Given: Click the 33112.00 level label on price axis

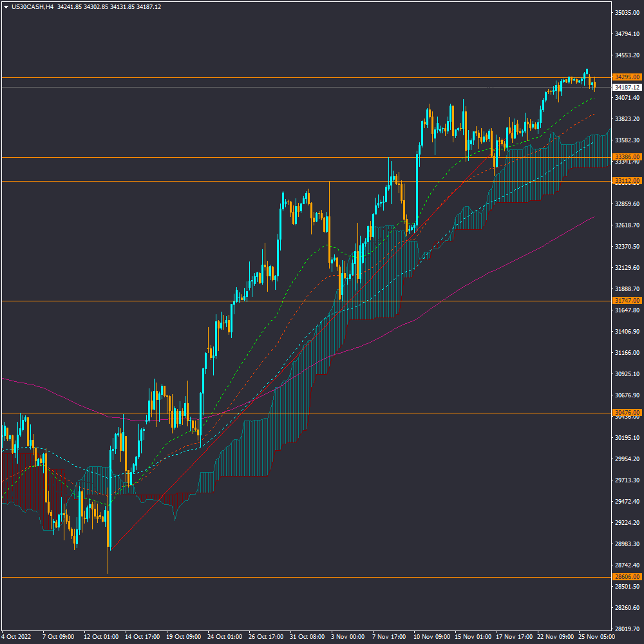Looking at the screenshot, I should (627, 181).
